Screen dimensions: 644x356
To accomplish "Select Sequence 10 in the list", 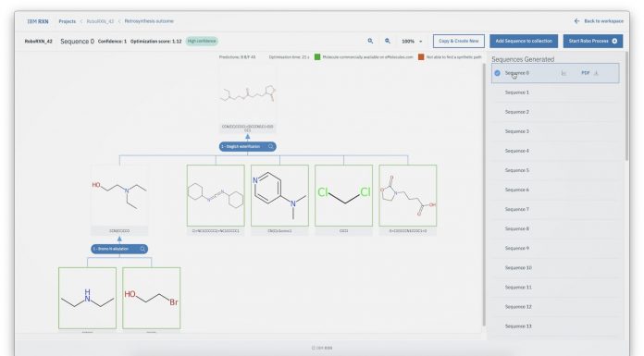I will click(555, 268).
